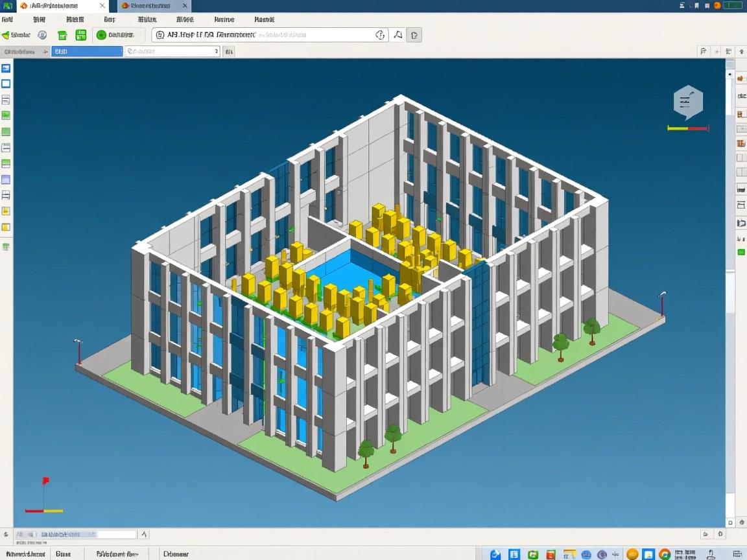Click the topmost icon in left sidebar

[x=6, y=68]
